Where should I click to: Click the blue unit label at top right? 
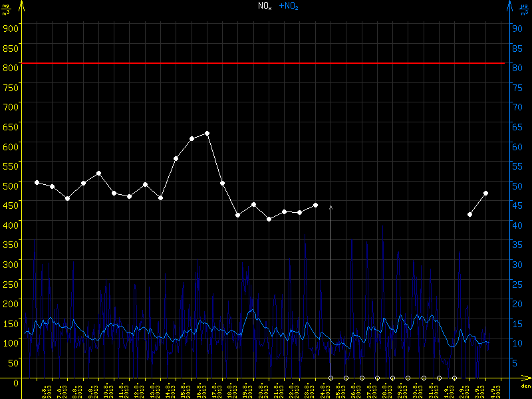click(x=525, y=9)
